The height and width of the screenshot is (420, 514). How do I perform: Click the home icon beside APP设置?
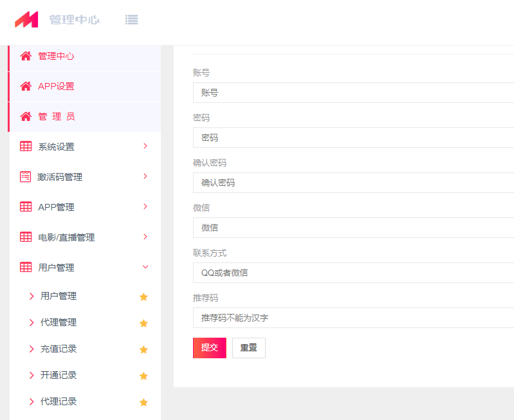coord(26,86)
